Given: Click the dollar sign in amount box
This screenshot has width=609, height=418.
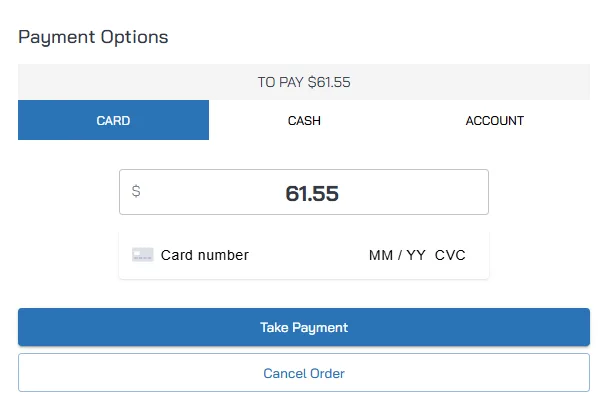Looking at the screenshot, I should [x=136, y=191].
